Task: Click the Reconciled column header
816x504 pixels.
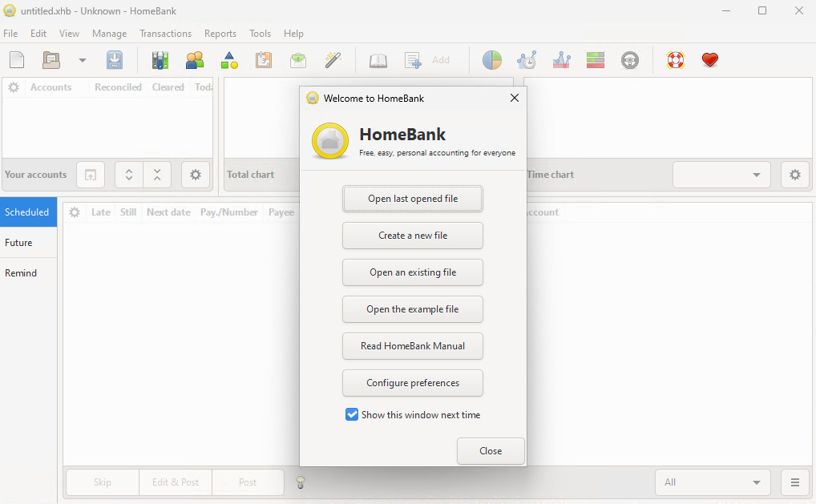Action: (118, 87)
